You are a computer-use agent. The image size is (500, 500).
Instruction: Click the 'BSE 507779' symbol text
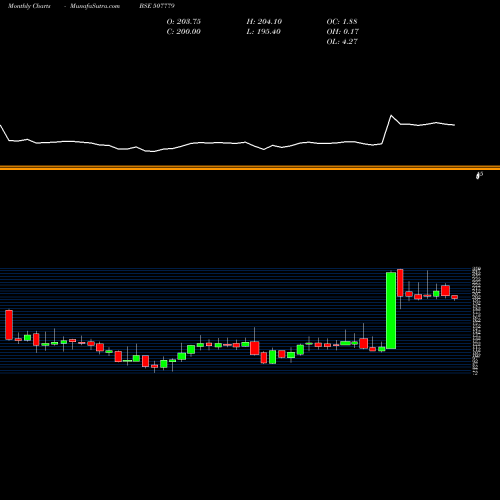157,6
